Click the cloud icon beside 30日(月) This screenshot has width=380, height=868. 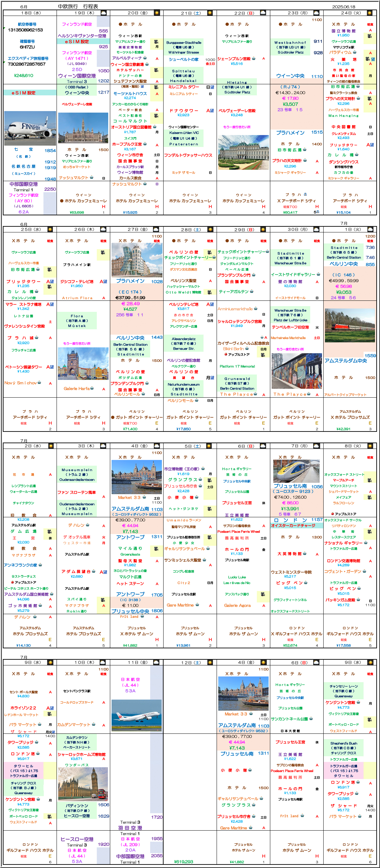pos(317,229)
